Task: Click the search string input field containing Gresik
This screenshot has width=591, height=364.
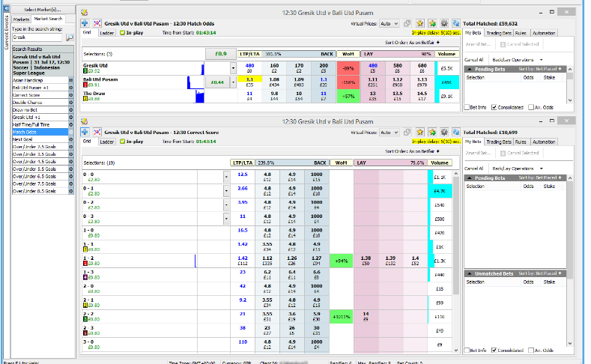Action: point(37,37)
